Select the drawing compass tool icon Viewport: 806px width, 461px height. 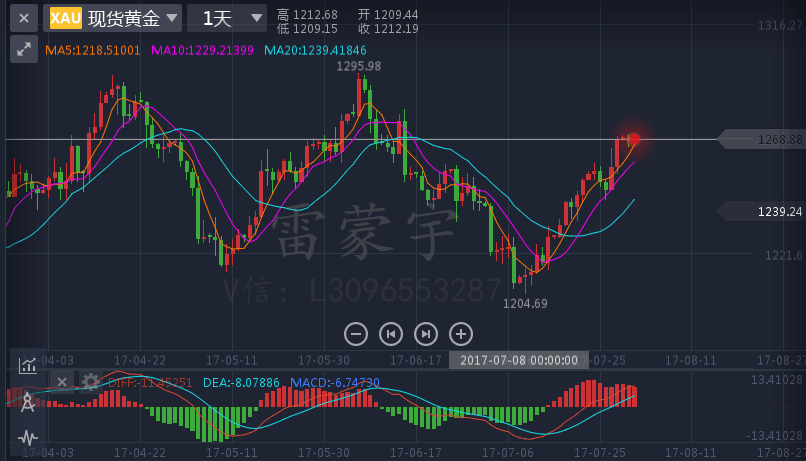(28, 402)
